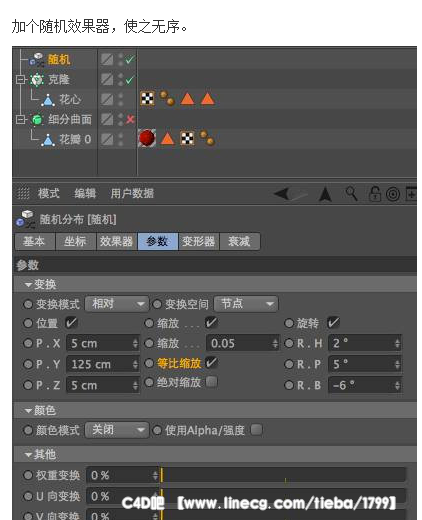
Task: Open the 变换模式 dropdown showing 相对
Action: click(x=117, y=304)
